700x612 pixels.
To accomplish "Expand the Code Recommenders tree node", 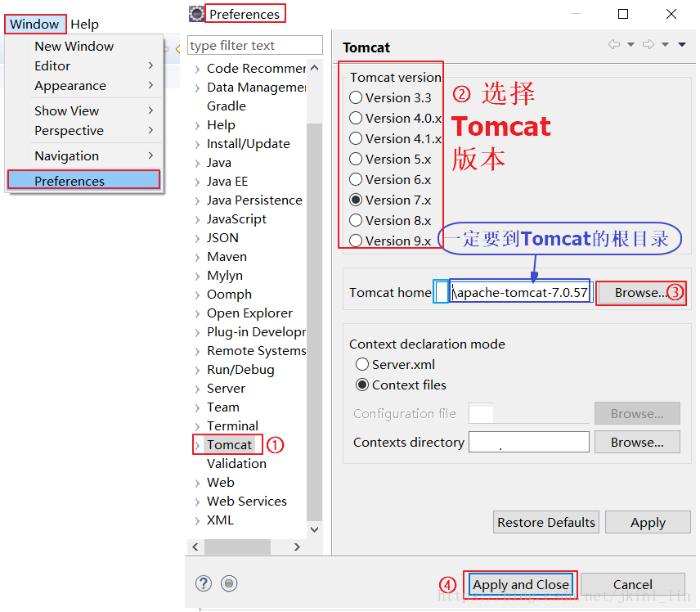I will 197,70.
